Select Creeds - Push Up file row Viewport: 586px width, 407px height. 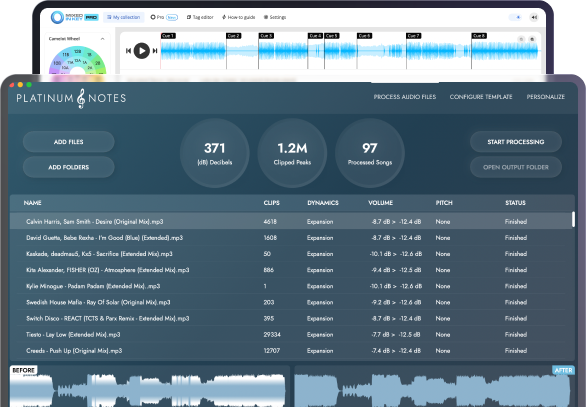(x=292, y=351)
